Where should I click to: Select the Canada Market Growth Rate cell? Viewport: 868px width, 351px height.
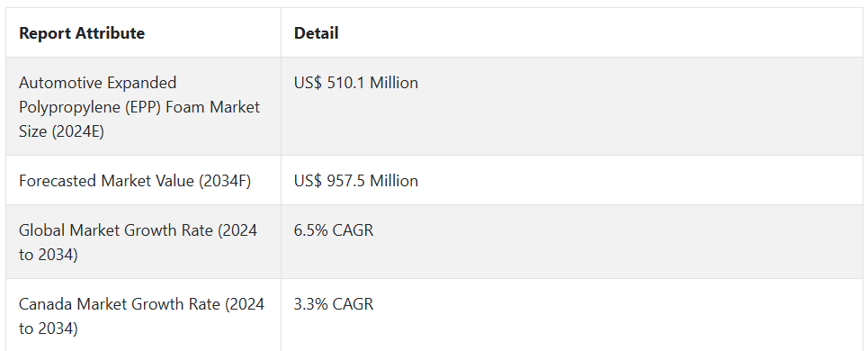(143, 315)
